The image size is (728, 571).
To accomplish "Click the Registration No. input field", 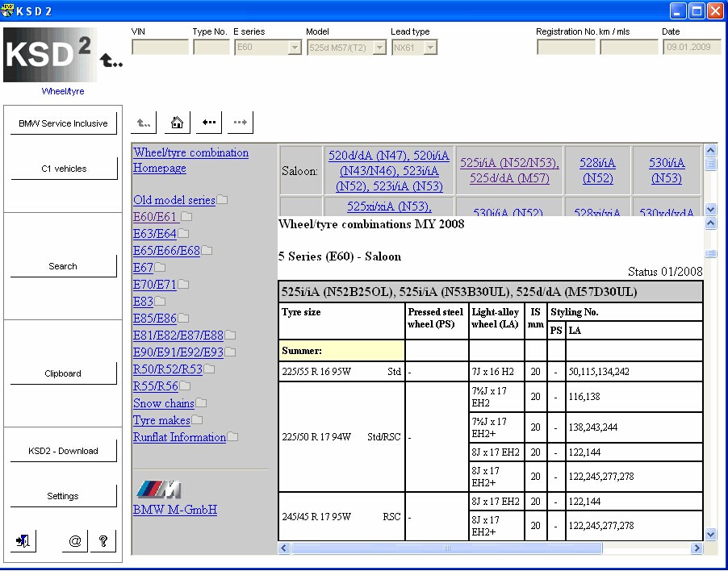I will pos(566,48).
